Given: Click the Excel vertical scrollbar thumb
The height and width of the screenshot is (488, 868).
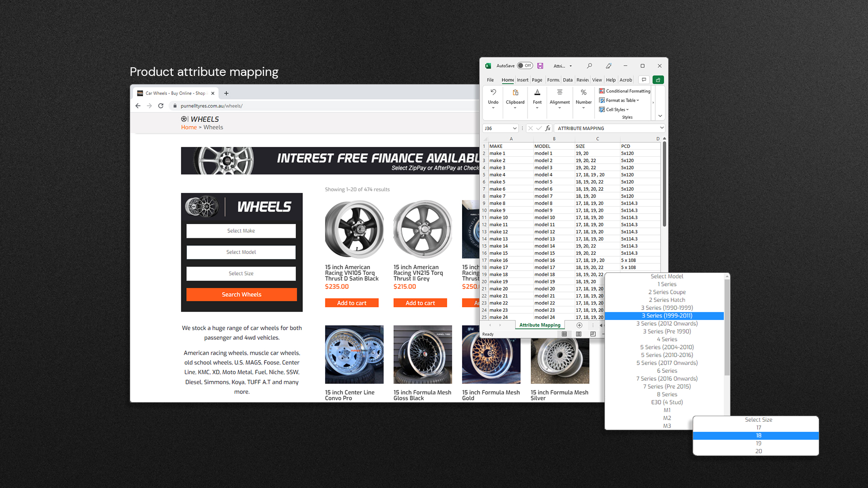Looking at the screenshot, I should (x=664, y=184).
